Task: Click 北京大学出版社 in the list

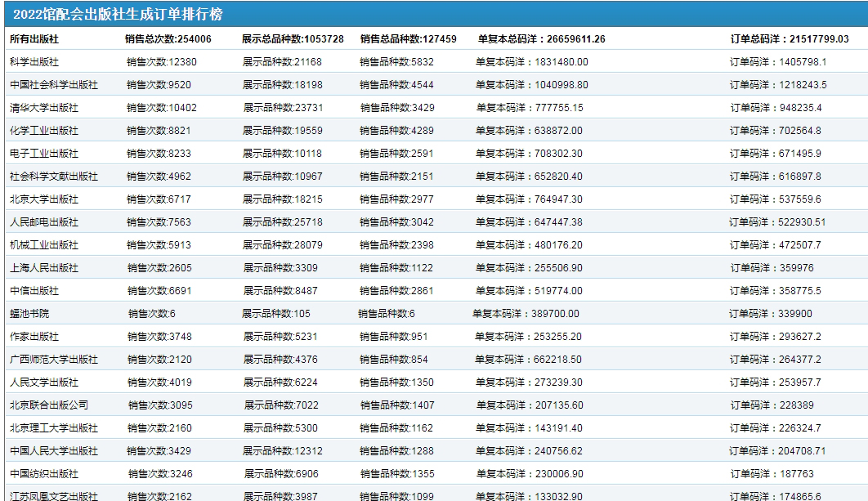Action: 44,199
